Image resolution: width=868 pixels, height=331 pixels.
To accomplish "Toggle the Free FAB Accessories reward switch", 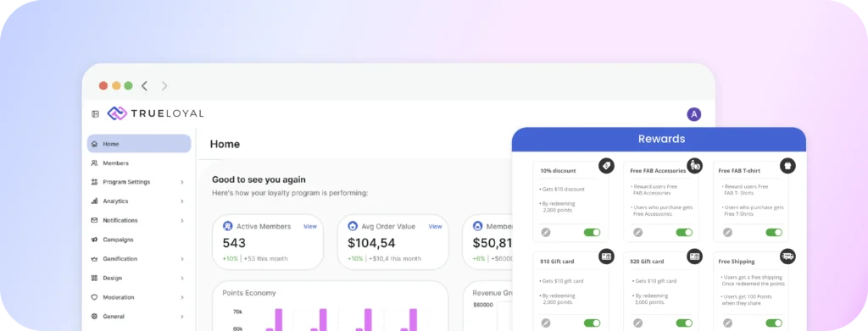I will (x=684, y=233).
